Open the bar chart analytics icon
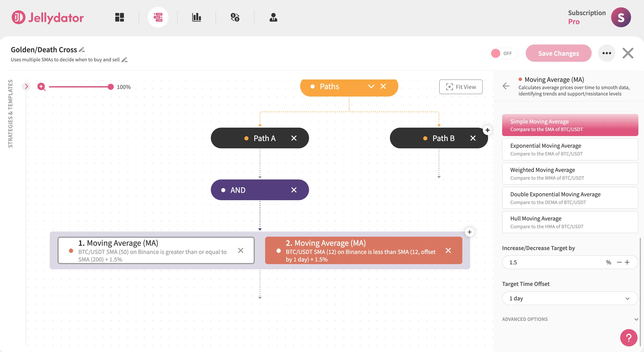Viewport: 644px width, 352px height. pos(197,17)
